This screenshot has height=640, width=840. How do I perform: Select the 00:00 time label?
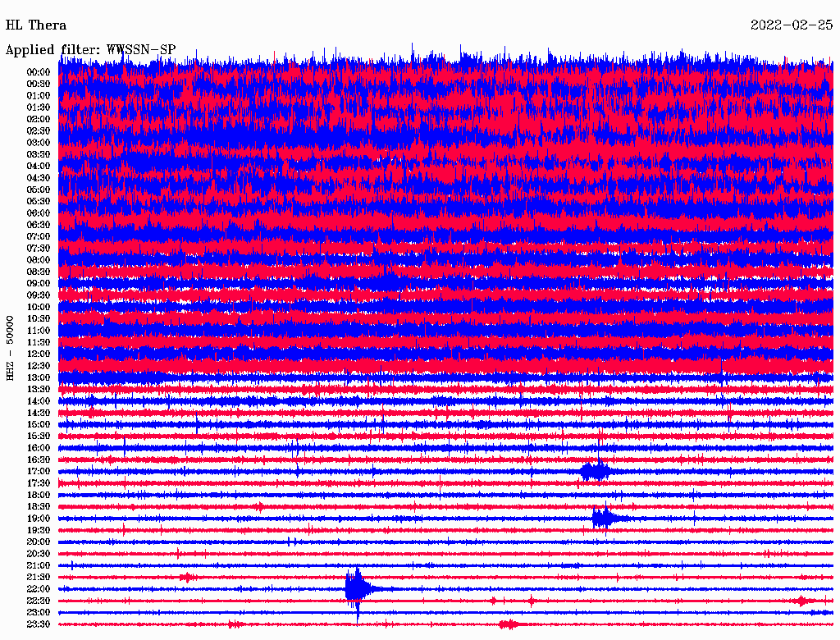(39, 72)
